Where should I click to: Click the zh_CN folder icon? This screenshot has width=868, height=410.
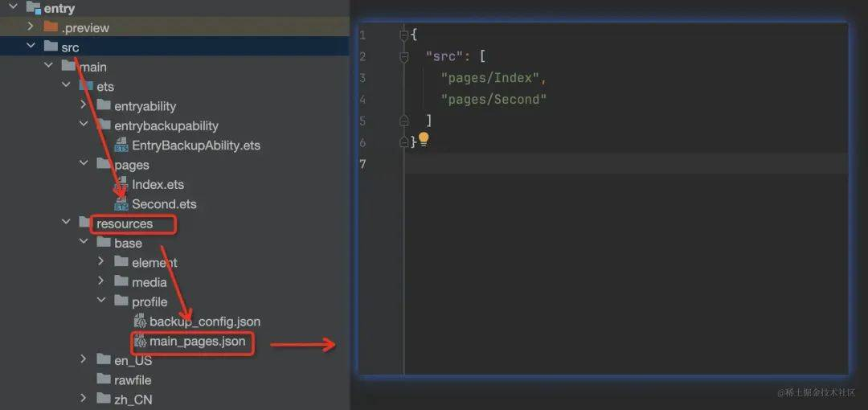tap(104, 399)
